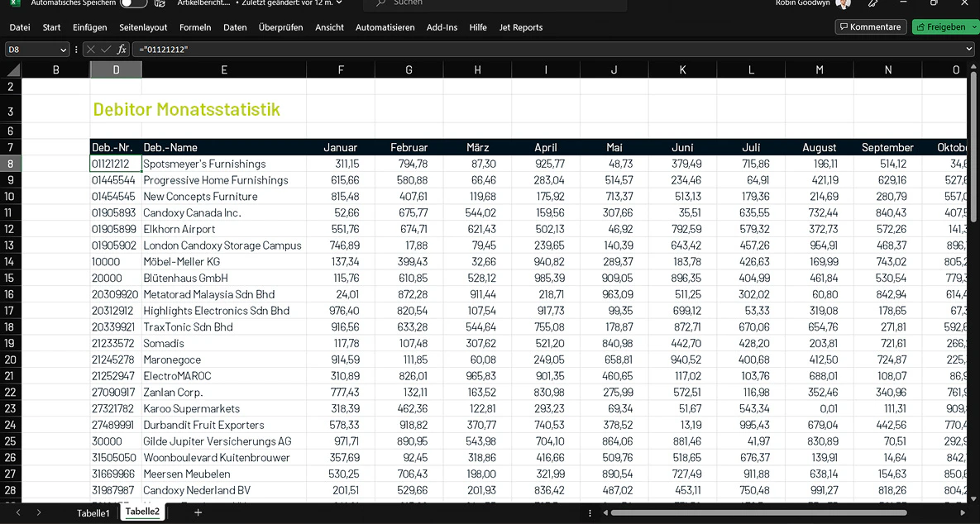Click the Select All corner triangle

12,69
